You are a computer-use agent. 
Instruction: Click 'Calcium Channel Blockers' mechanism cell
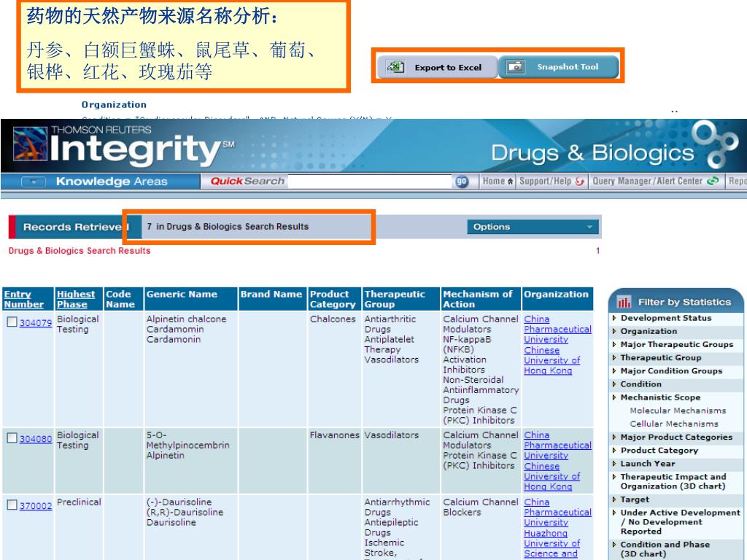[x=480, y=507]
